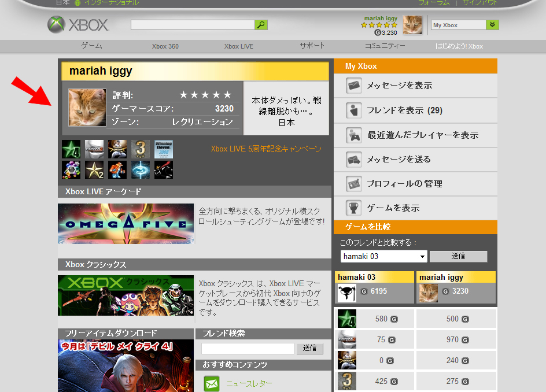Click hamaki 03 avatar in comparison panel

pos(347,293)
